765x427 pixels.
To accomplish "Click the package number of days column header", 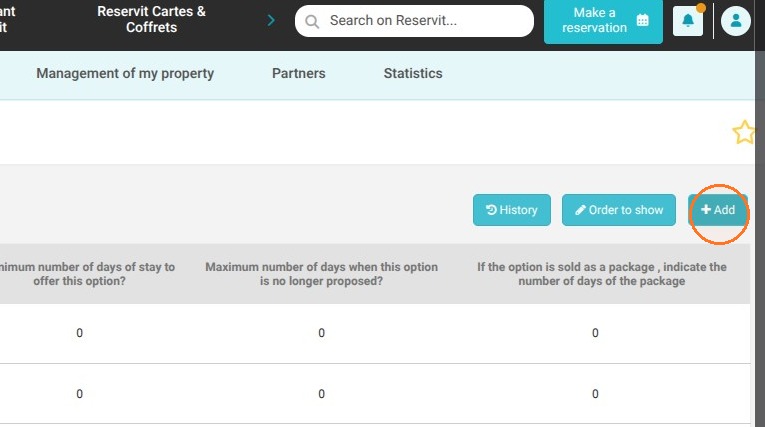I will [x=602, y=274].
